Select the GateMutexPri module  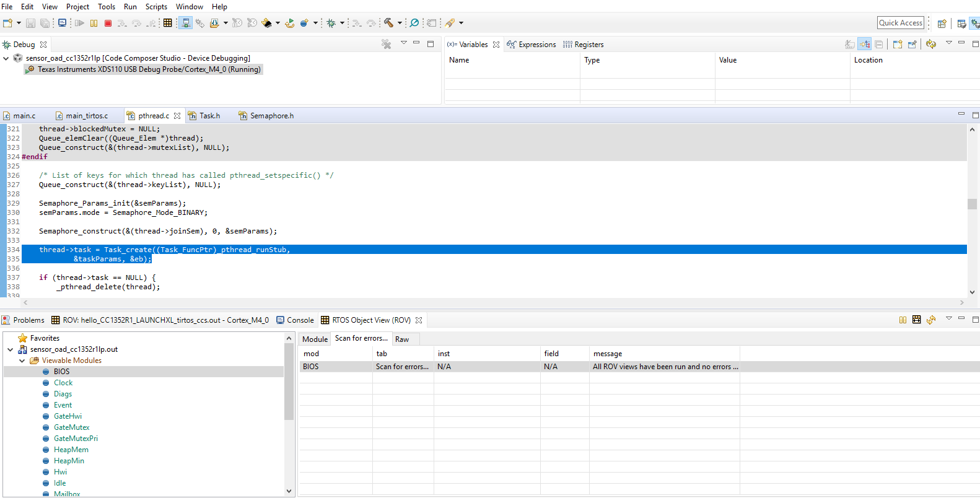point(76,439)
